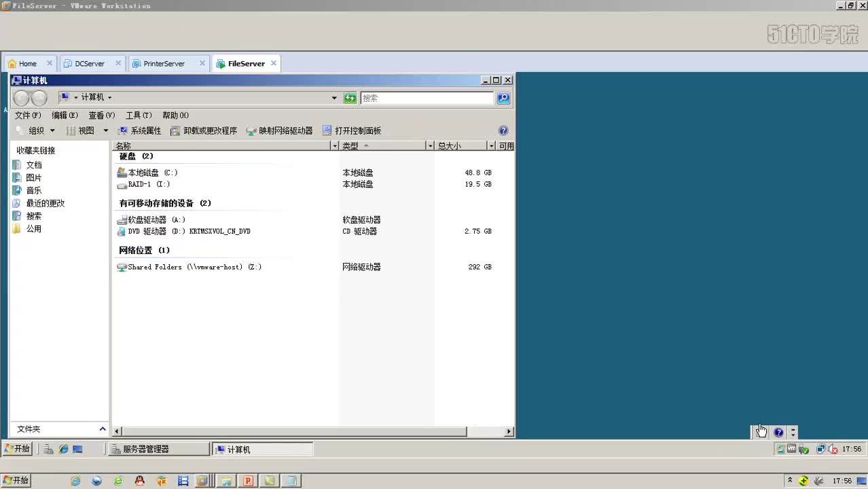Click host taskbar QQ penguin icon

pos(140,481)
